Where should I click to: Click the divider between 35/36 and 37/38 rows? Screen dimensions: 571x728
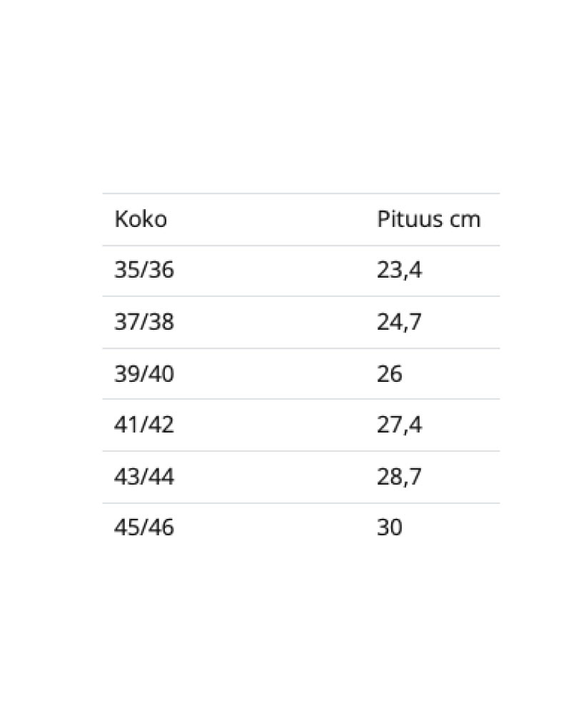(x=300, y=296)
